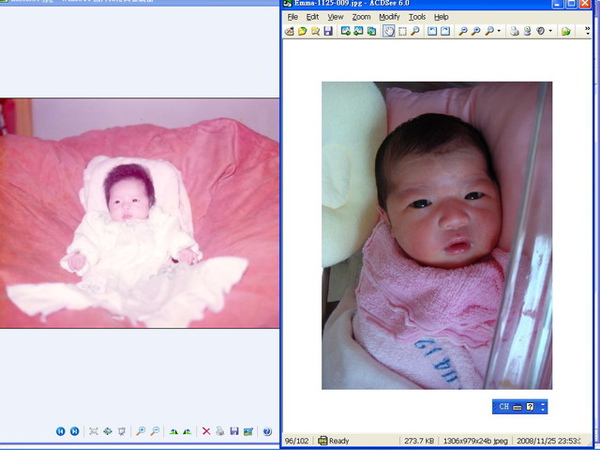Click Actual Size icon in Picture Viewer

pyautogui.click(x=108, y=431)
